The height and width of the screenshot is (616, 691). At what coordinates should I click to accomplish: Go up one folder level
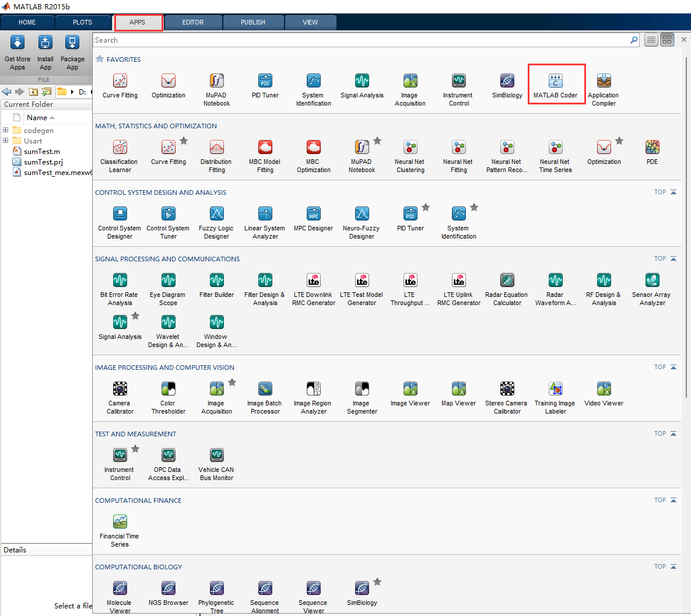pos(33,92)
